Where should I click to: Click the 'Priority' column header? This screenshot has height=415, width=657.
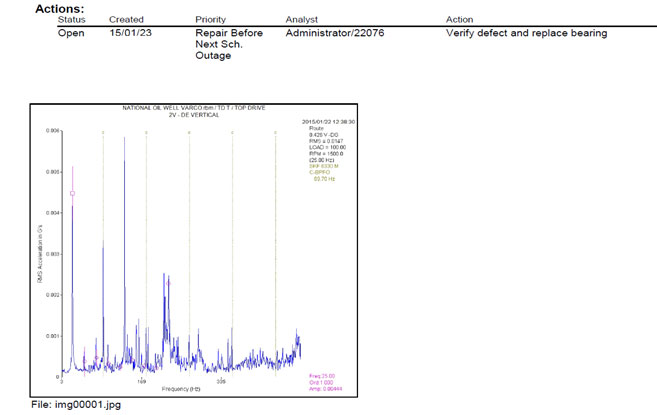tap(210, 20)
